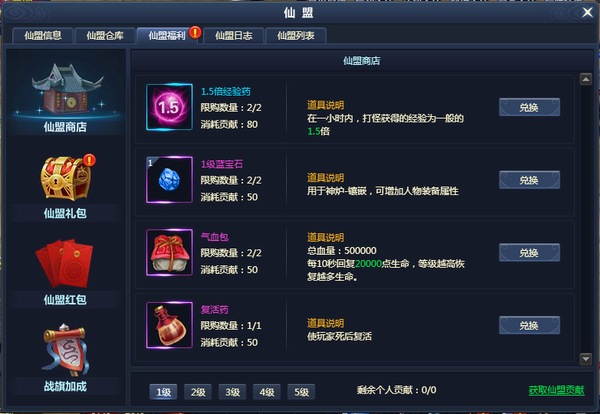The height and width of the screenshot is (414, 600).
Task: Click the 复活药 potion bottle icon
Action: pyautogui.click(x=169, y=325)
